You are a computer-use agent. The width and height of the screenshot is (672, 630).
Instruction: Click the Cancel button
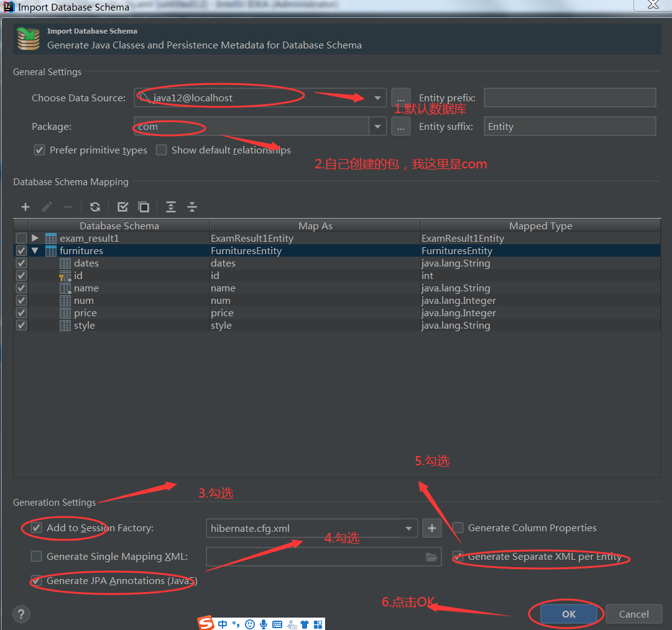634,614
